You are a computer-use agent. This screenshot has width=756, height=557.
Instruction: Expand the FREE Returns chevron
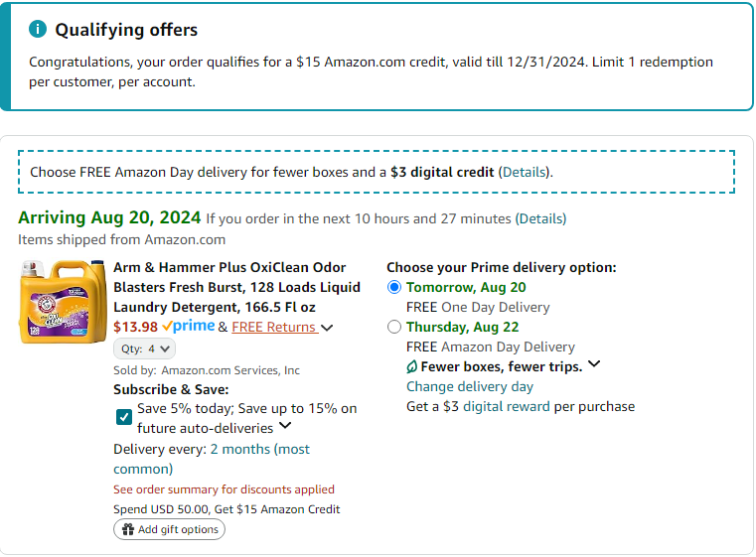coord(328,328)
